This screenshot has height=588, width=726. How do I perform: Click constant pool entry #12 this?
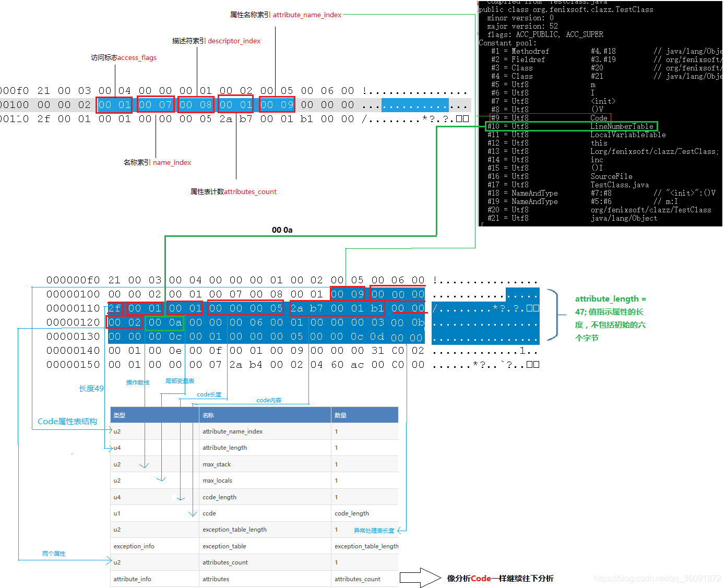[x=548, y=143]
